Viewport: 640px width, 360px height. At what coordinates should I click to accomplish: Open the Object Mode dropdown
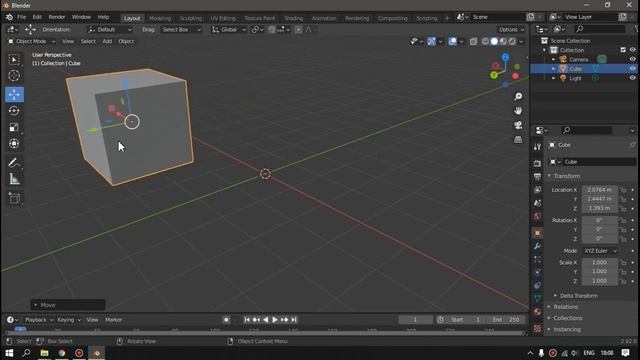pyautogui.click(x=31, y=41)
